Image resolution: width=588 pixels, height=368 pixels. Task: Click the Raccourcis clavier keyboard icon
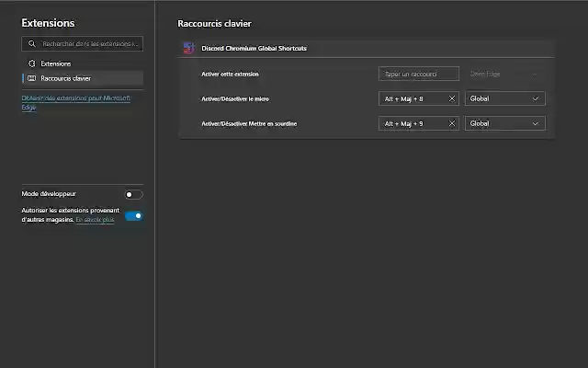pyautogui.click(x=32, y=78)
